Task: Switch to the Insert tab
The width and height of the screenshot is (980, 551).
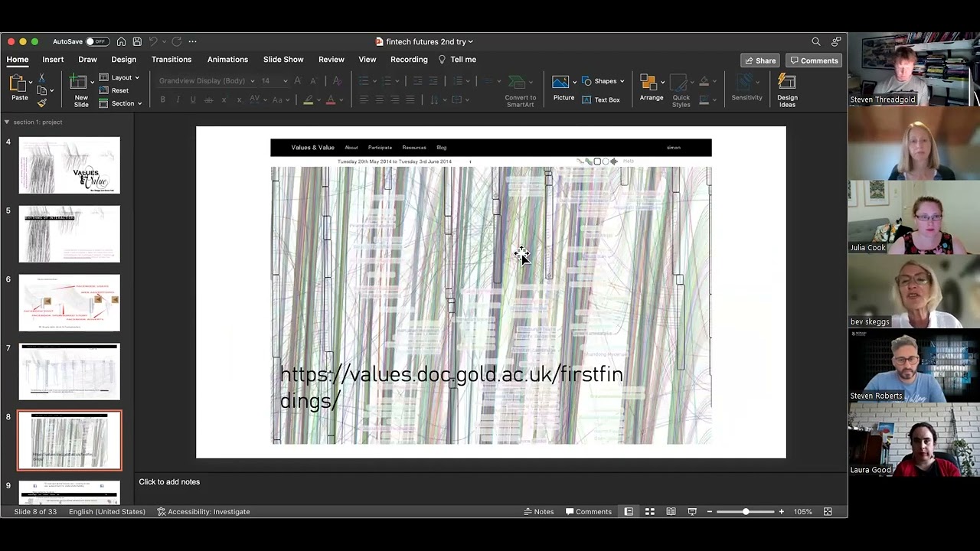Action: [53, 59]
